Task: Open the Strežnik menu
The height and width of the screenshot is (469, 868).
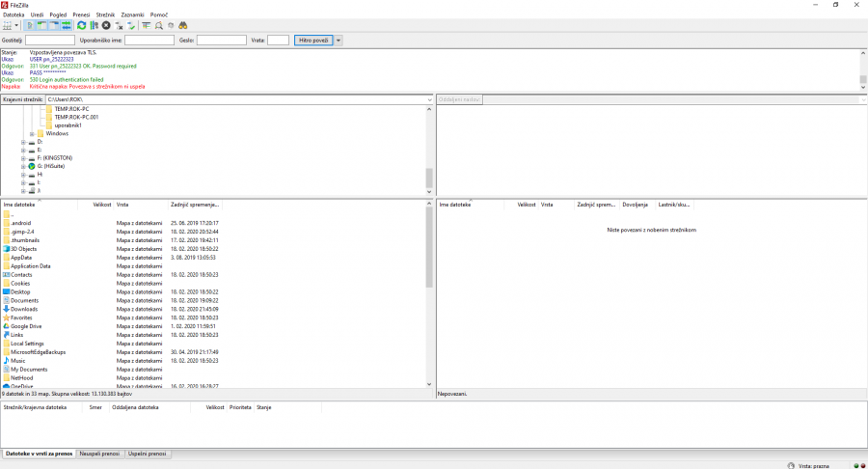Action: coord(105,14)
